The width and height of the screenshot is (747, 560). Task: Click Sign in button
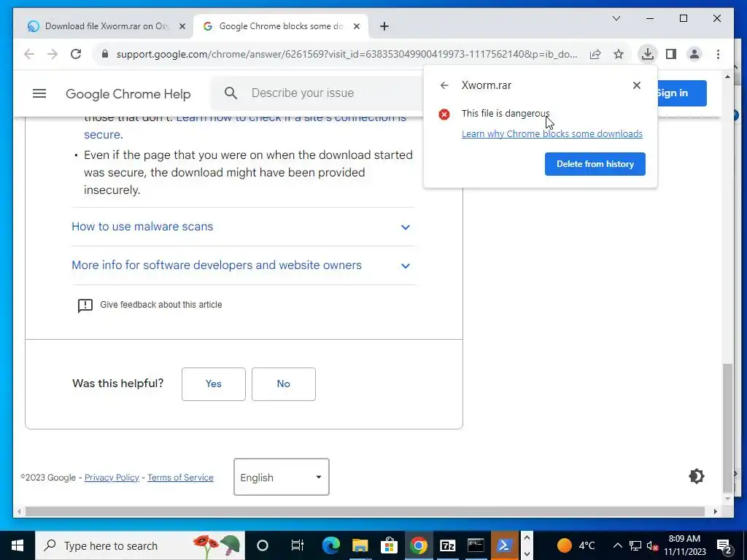click(682, 93)
